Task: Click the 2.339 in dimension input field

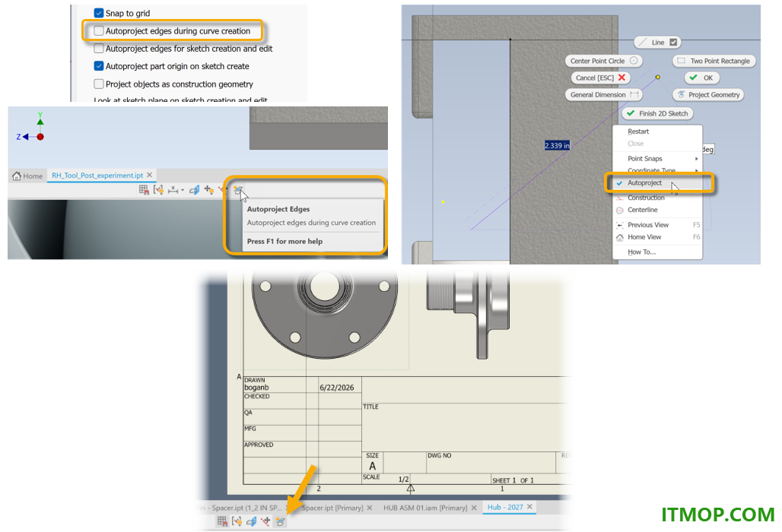Action: coord(557,145)
